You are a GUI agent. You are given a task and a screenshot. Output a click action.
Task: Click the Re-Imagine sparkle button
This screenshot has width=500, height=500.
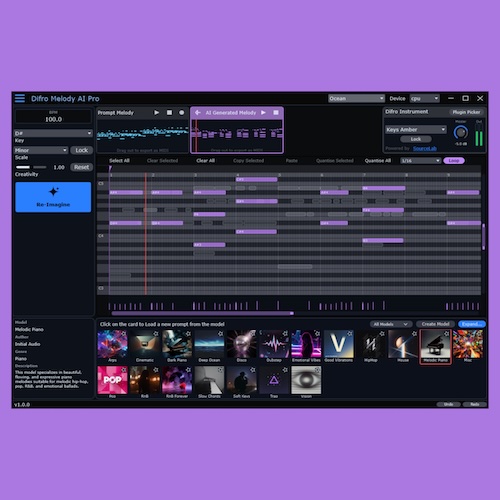[53, 197]
